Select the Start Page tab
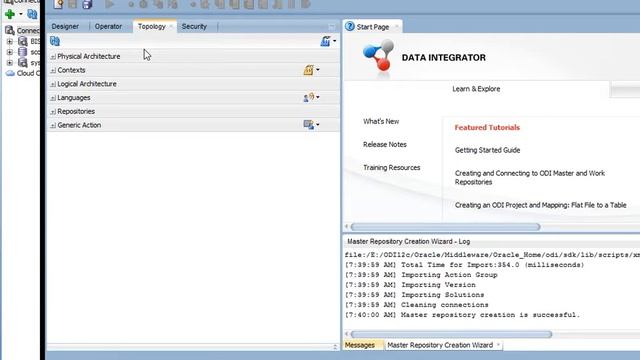 point(373,27)
